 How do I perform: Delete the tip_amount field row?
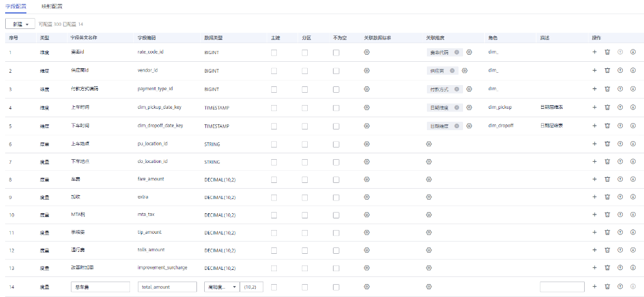coord(607,232)
